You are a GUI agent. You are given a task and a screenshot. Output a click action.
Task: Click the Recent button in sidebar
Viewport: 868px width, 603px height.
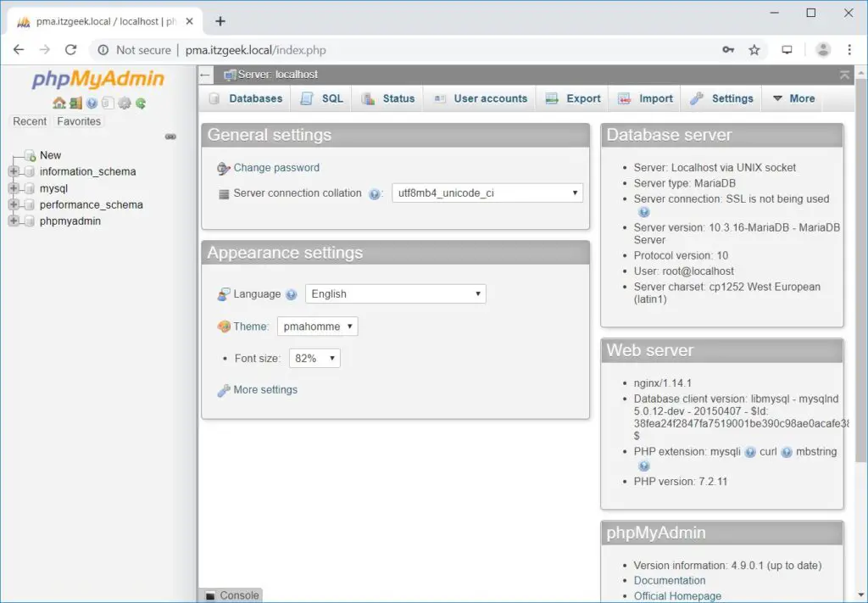(30, 122)
